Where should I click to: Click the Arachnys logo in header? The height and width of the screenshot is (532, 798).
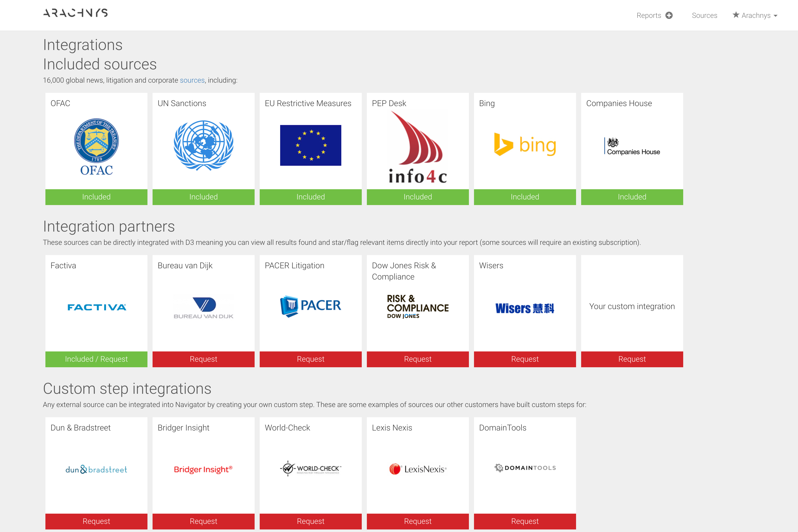click(x=75, y=13)
